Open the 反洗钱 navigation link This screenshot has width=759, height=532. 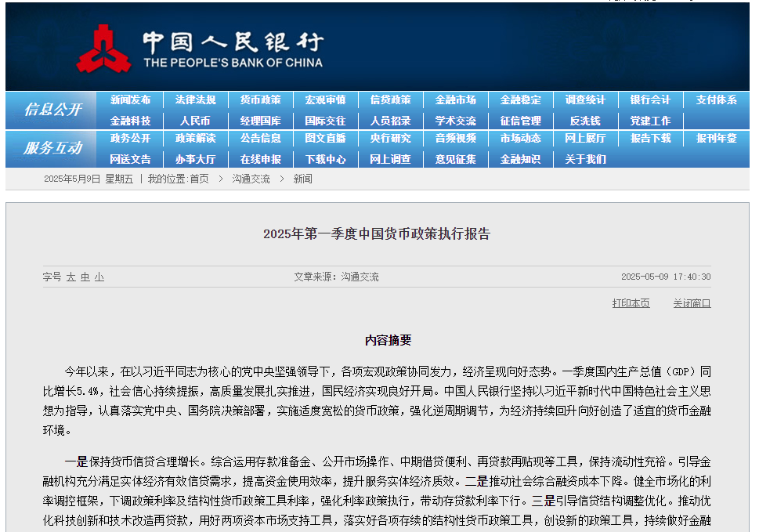(585, 121)
